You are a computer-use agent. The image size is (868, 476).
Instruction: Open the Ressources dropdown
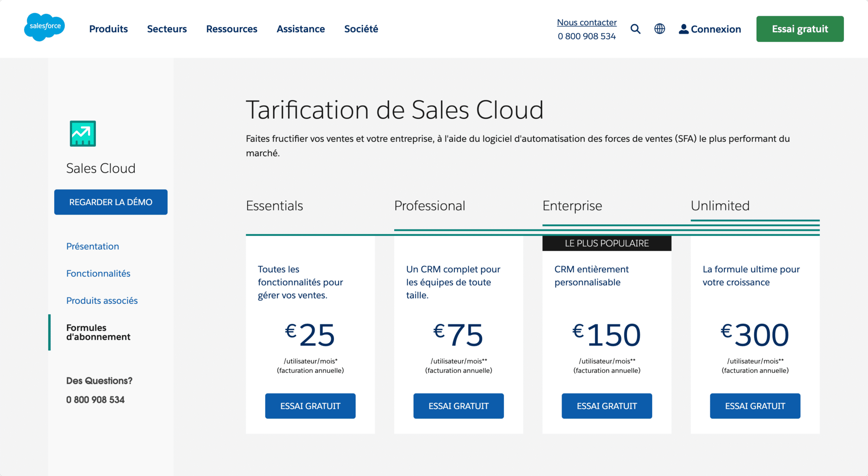pos(231,29)
